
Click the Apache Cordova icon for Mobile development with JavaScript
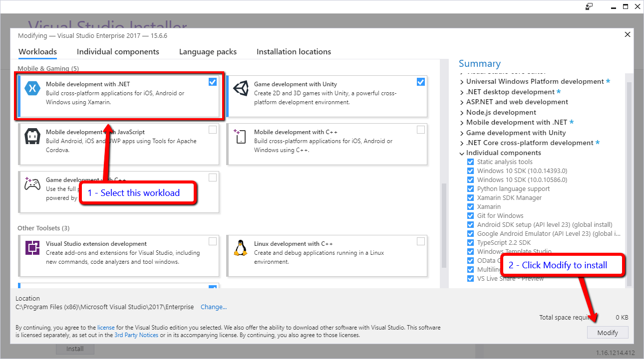point(32,136)
